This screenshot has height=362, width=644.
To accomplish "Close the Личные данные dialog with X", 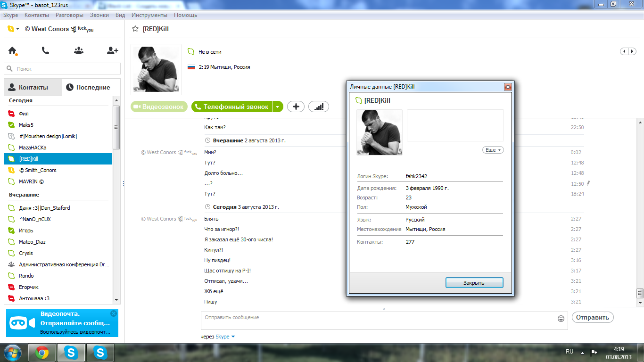I will pos(508,87).
